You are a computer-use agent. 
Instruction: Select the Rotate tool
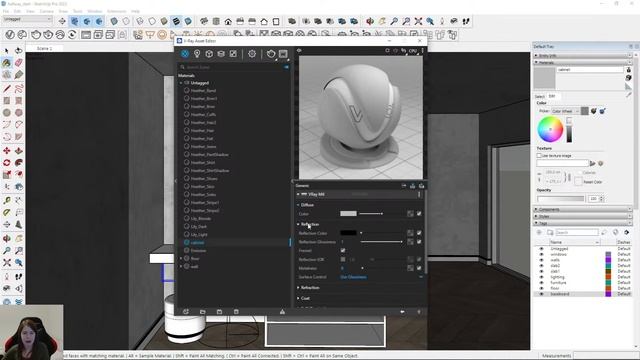(7, 163)
